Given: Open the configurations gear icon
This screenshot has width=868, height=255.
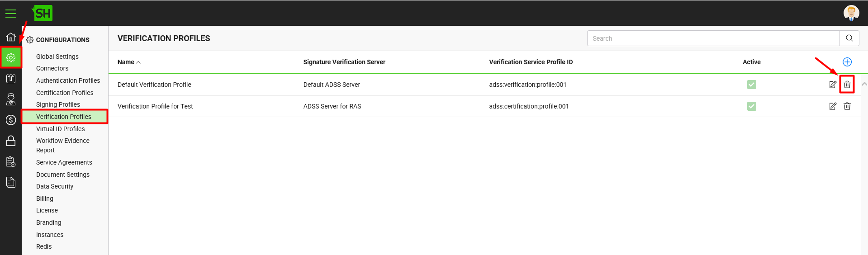Looking at the screenshot, I should pyautogui.click(x=11, y=57).
